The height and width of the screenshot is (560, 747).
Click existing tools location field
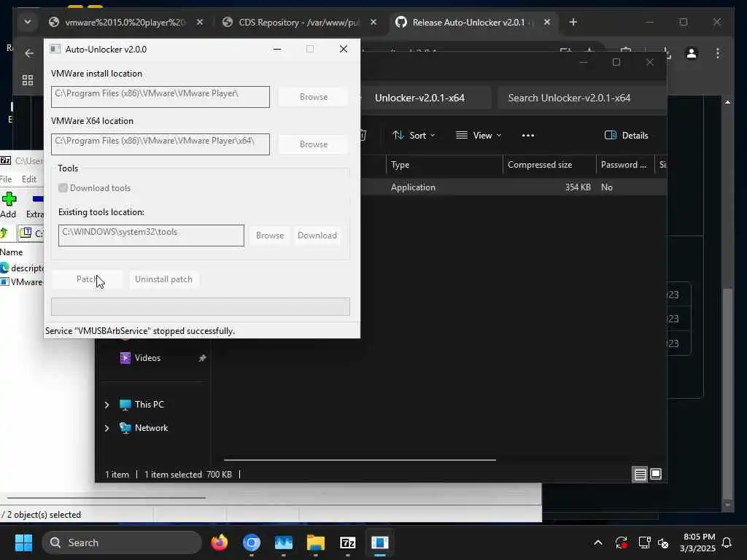pos(151,236)
